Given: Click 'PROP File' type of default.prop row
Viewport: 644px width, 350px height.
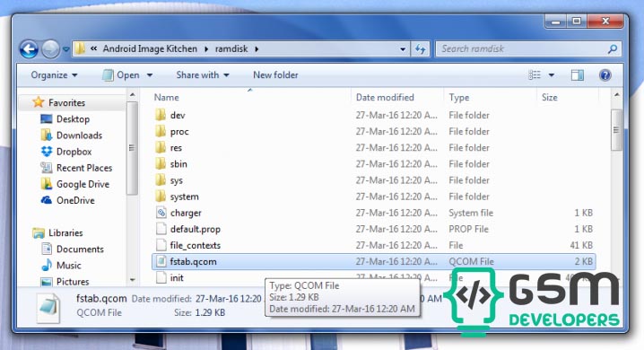Looking at the screenshot, I should coord(468,229).
